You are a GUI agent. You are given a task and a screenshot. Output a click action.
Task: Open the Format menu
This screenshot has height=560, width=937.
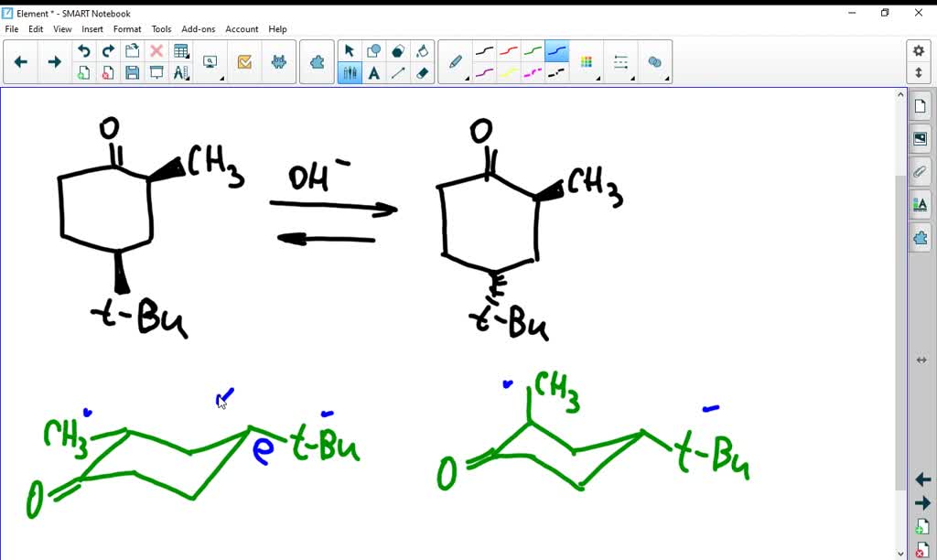(x=127, y=28)
